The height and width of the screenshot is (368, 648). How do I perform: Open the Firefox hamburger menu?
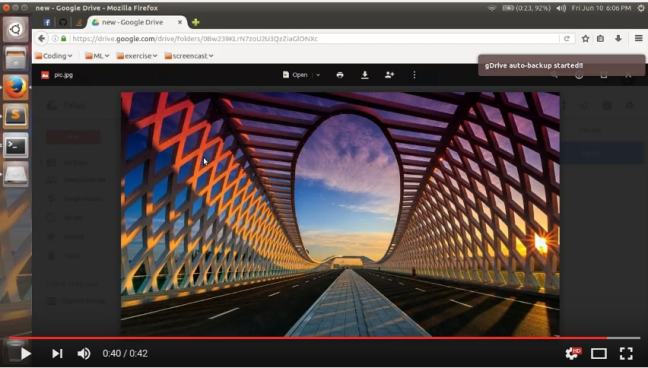tap(638, 38)
